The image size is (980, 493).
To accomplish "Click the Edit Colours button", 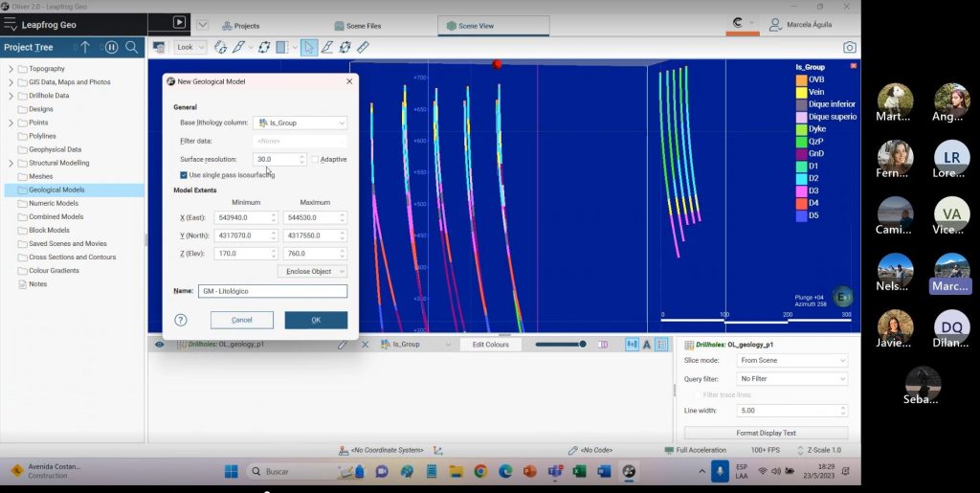I will [x=490, y=345].
